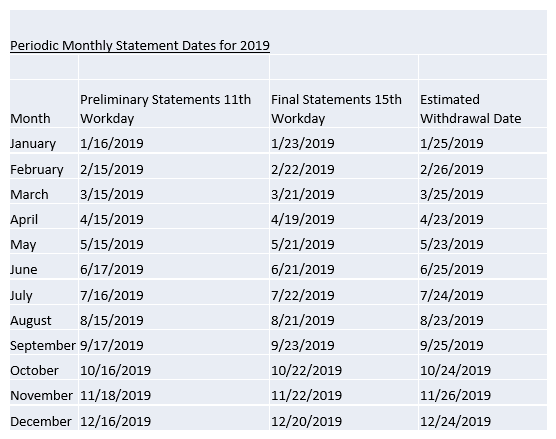This screenshot has height=439, width=556.
Task: Click the 'Estimated Withdrawal Date' header cell
Action: pyautogui.click(x=483, y=104)
